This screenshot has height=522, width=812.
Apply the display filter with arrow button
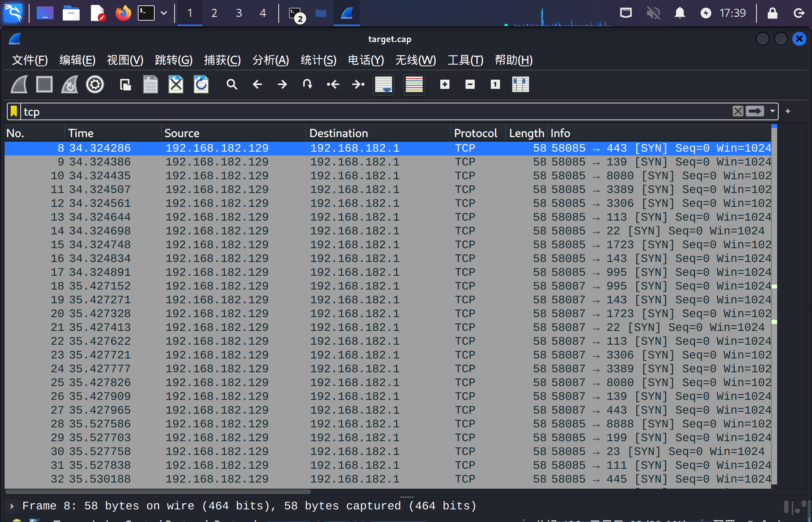pos(755,111)
